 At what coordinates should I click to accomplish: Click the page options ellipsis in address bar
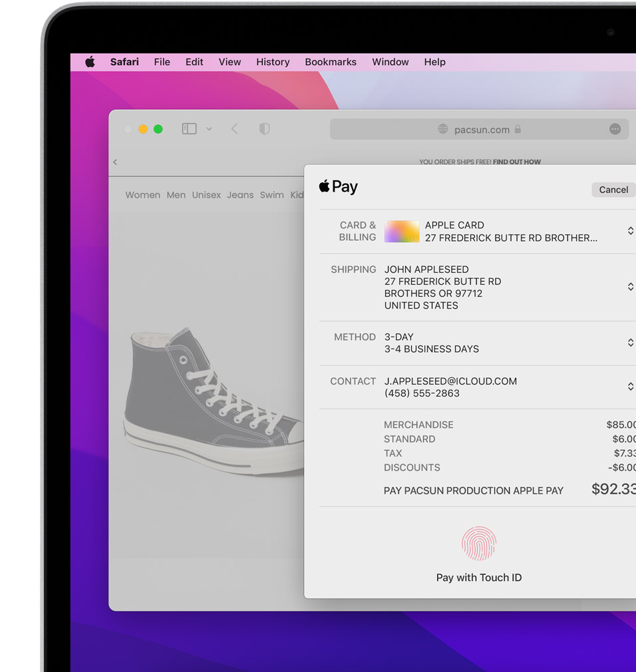coord(615,129)
